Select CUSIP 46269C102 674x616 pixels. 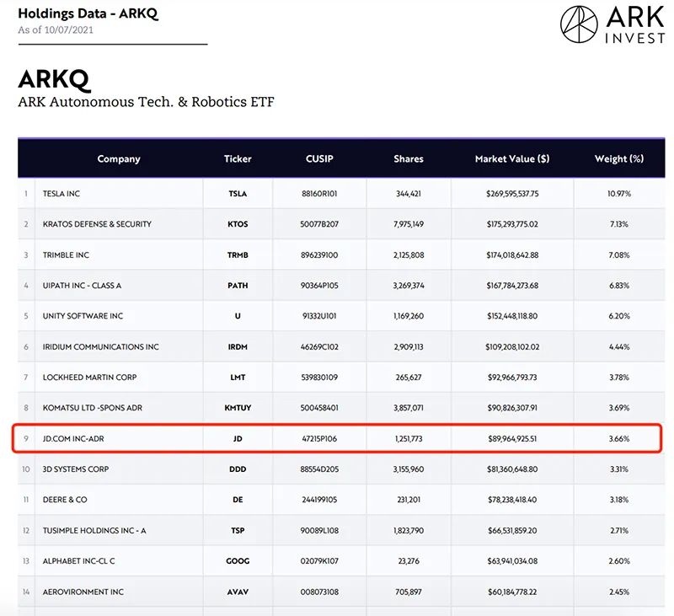[319, 347]
